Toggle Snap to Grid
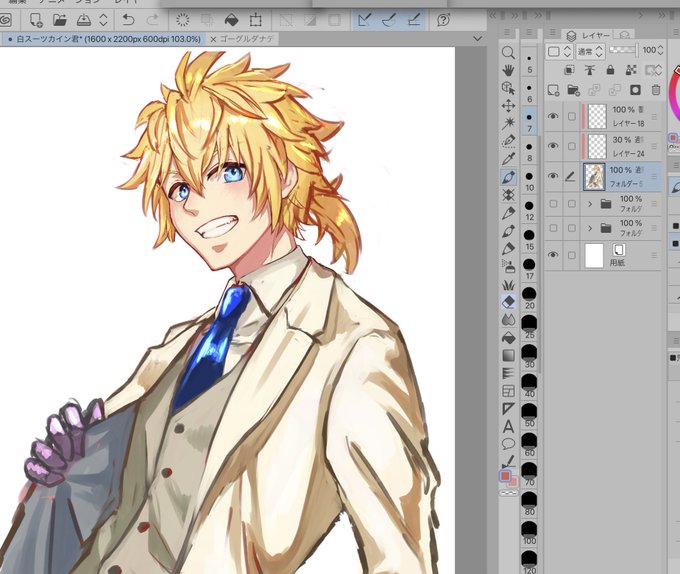The image size is (680, 574). [x=414, y=20]
